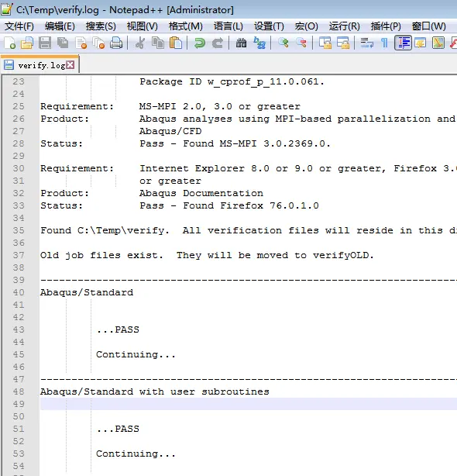The width and height of the screenshot is (457, 476).
Task: Paste using the clipboard icon
Action: [x=176, y=43]
